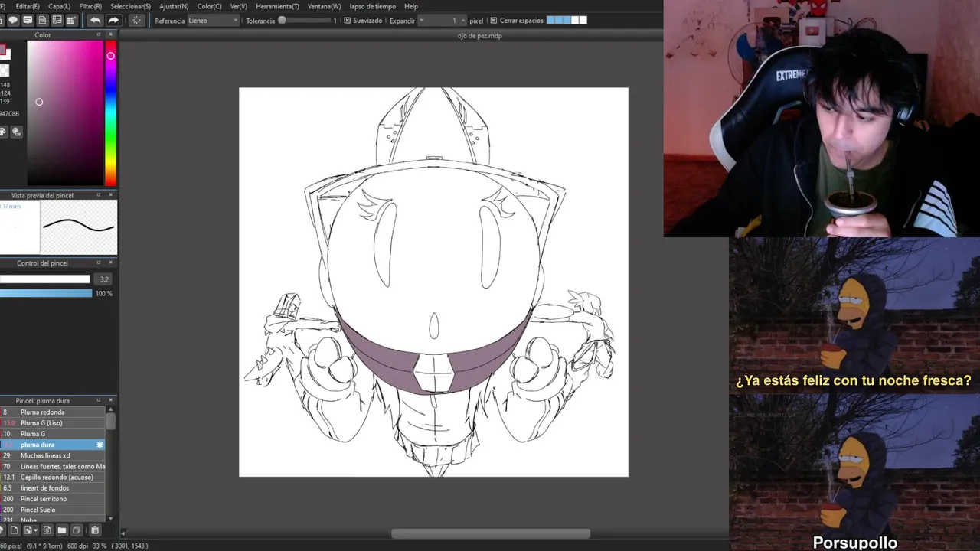Open the lapso de tiempo menu

373,6
